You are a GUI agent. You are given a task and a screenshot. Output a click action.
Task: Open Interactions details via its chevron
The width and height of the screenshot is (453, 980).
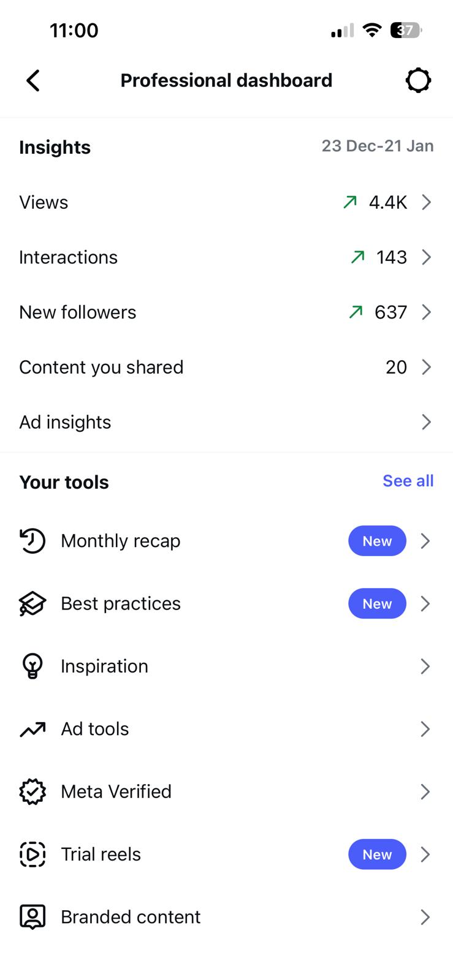tap(427, 257)
